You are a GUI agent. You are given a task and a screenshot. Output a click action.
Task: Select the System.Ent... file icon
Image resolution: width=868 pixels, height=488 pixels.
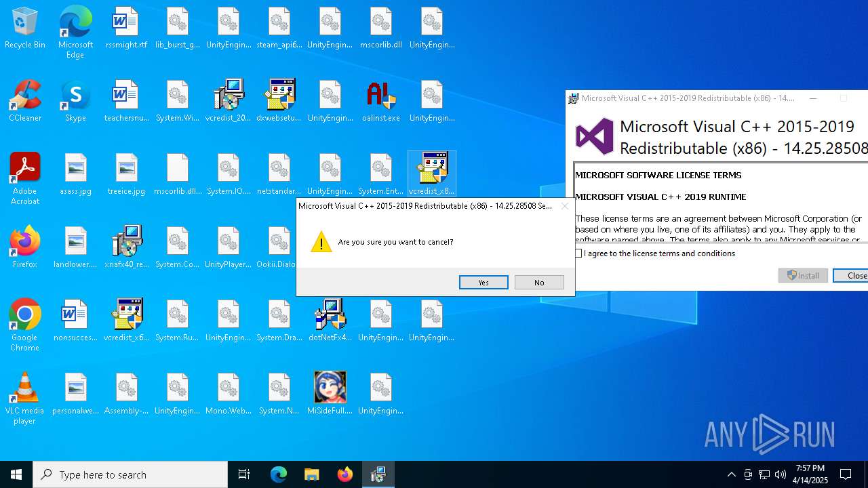pyautogui.click(x=380, y=175)
